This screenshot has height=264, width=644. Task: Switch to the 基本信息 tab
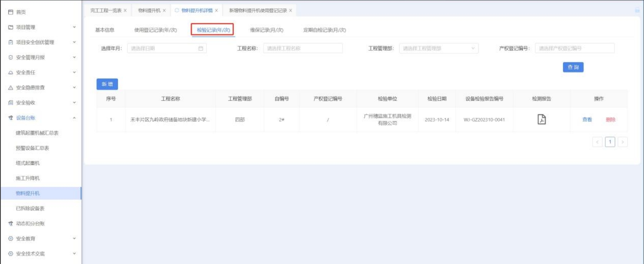105,30
